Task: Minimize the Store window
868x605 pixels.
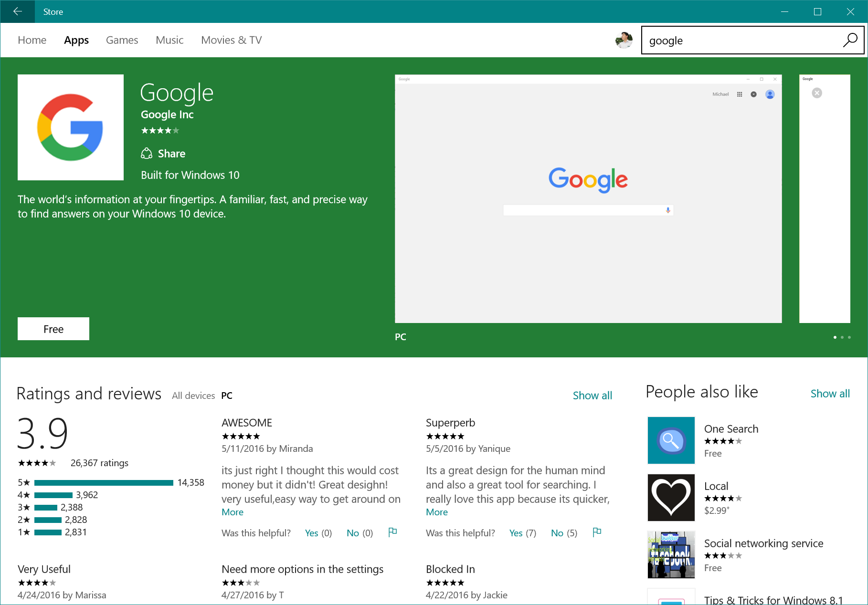Action: pyautogui.click(x=784, y=11)
